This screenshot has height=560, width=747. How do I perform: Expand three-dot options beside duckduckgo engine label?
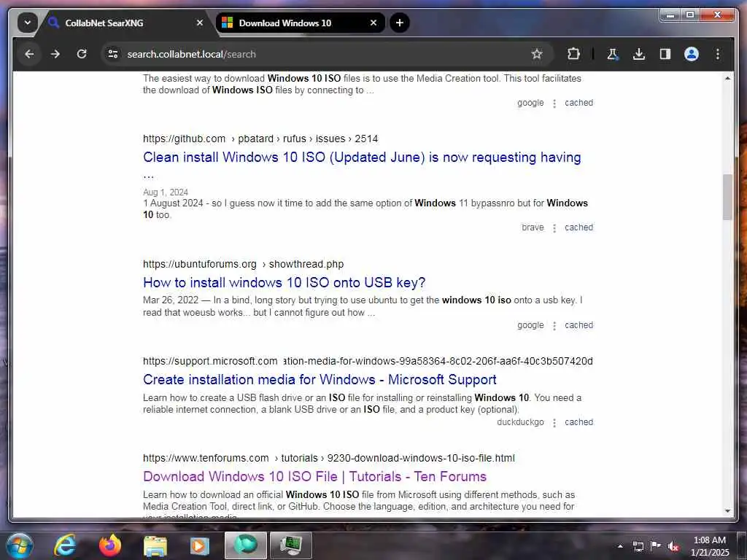click(x=554, y=423)
